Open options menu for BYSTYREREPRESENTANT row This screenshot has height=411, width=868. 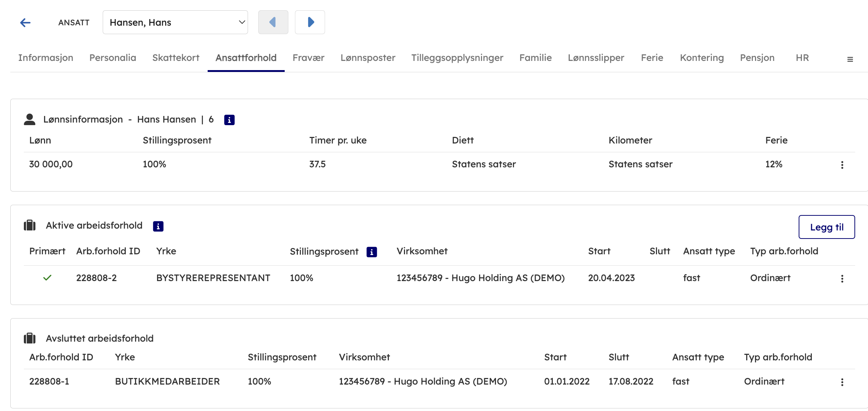pos(842,279)
